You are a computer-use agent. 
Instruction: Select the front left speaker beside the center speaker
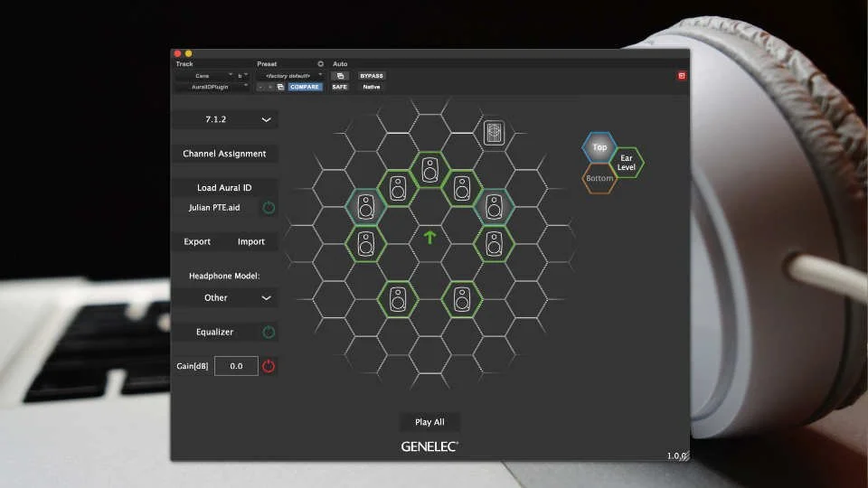(398, 189)
